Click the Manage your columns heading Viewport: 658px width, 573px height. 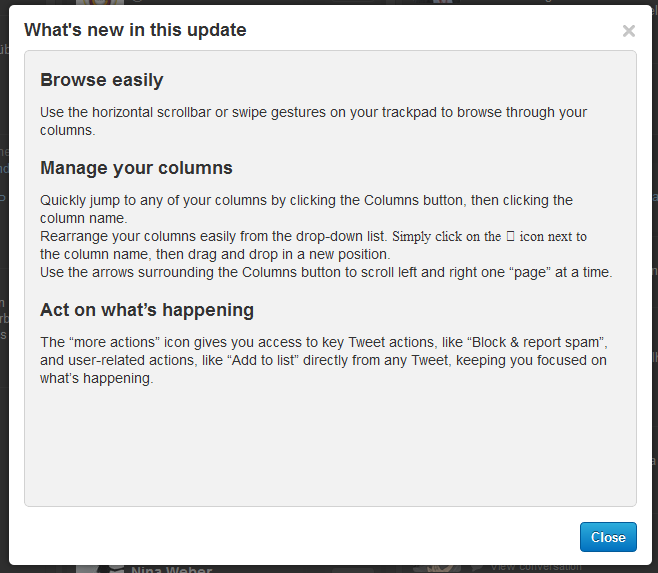136,168
